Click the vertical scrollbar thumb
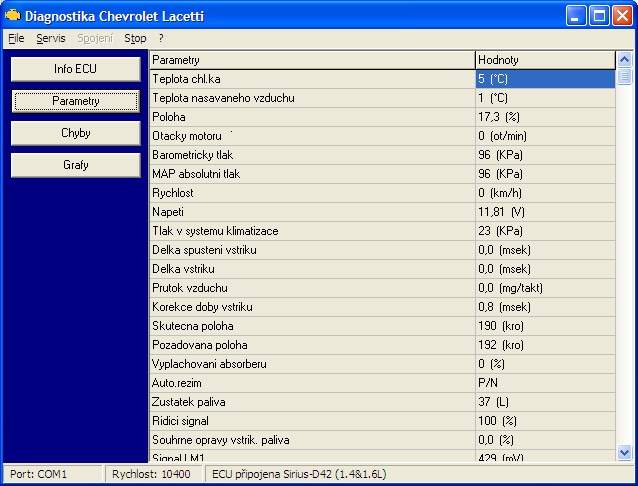The image size is (638, 486). pyautogui.click(x=624, y=76)
